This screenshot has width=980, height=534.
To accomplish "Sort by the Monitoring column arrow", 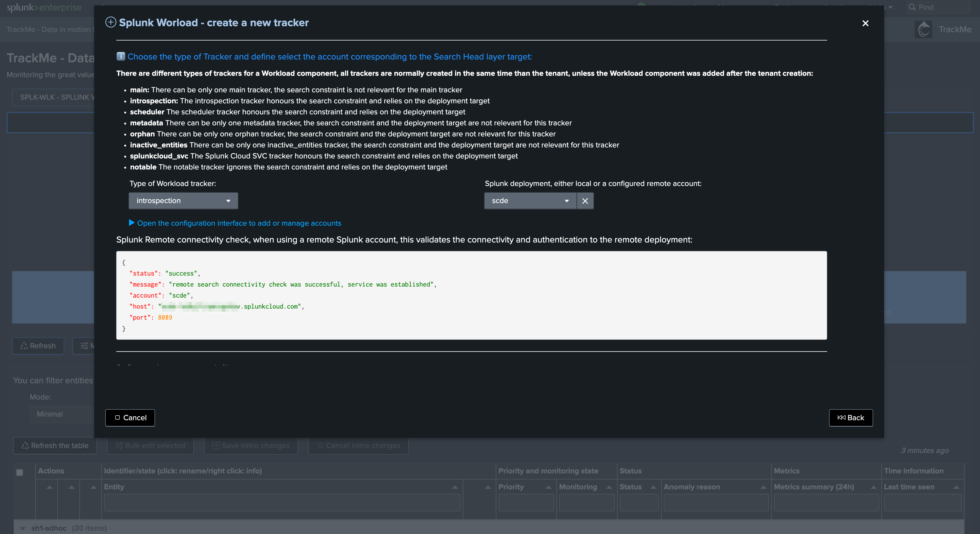I will [x=609, y=487].
